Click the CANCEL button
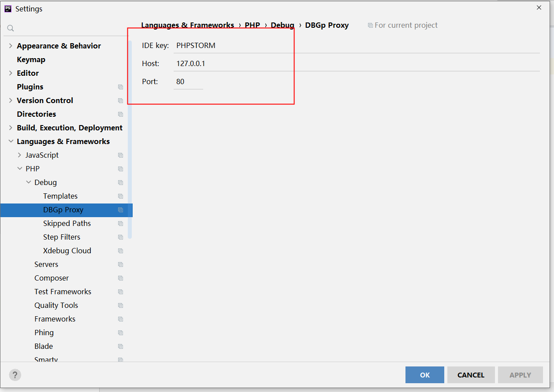Image resolution: width=554 pixels, height=392 pixels. [471, 375]
